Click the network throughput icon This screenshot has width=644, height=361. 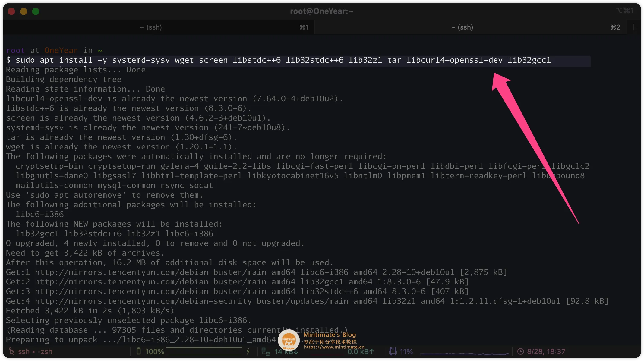[x=265, y=351]
